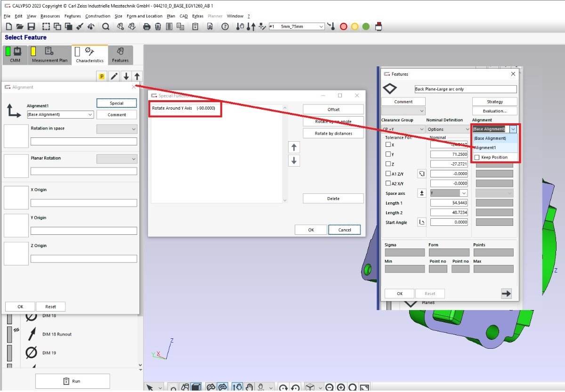Image resolution: width=565 pixels, height=392 pixels.
Task: Zoom out in the CAD view
Action: tap(329, 388)
